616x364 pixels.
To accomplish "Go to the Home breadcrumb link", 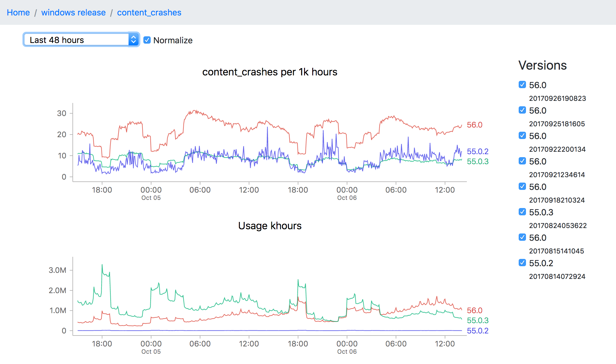I will tap(18, 12).
